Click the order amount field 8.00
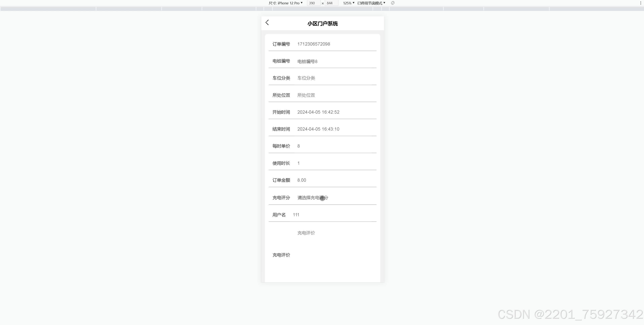Screen dimensions: 644x325 click(335, 180)
